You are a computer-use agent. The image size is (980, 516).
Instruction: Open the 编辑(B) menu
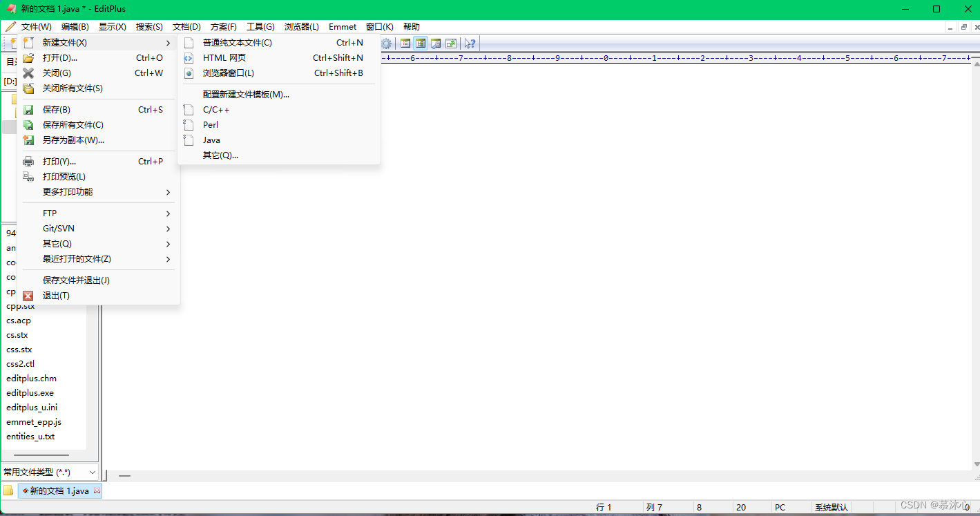coord(75,27)
